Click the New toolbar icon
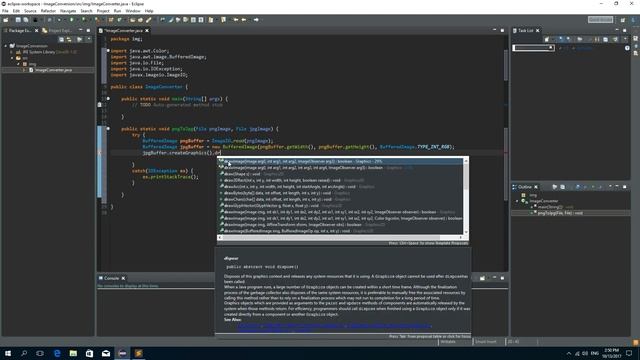This screenshot has width=640, height=360. 6,20
